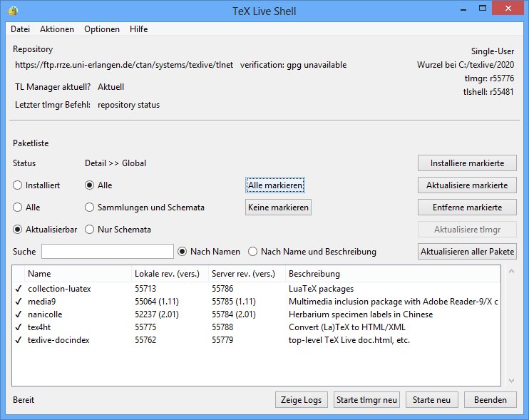529x420 pixels.
Task: Select the collection-luatex package name
Action: point(59,289)
